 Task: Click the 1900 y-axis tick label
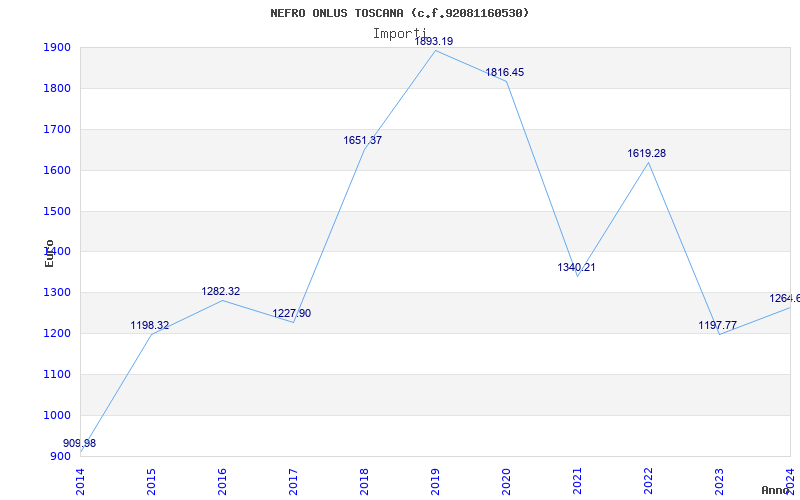[x=57, y=48]
